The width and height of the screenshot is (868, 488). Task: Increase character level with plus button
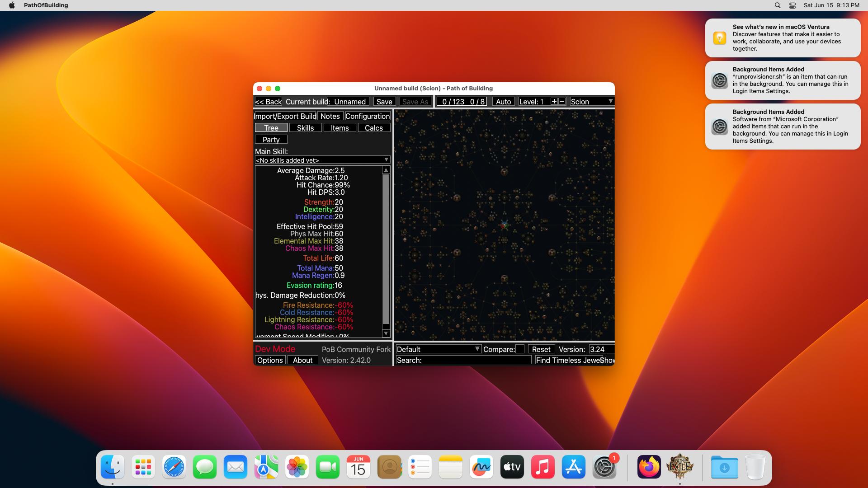click(x=554, y=102)
